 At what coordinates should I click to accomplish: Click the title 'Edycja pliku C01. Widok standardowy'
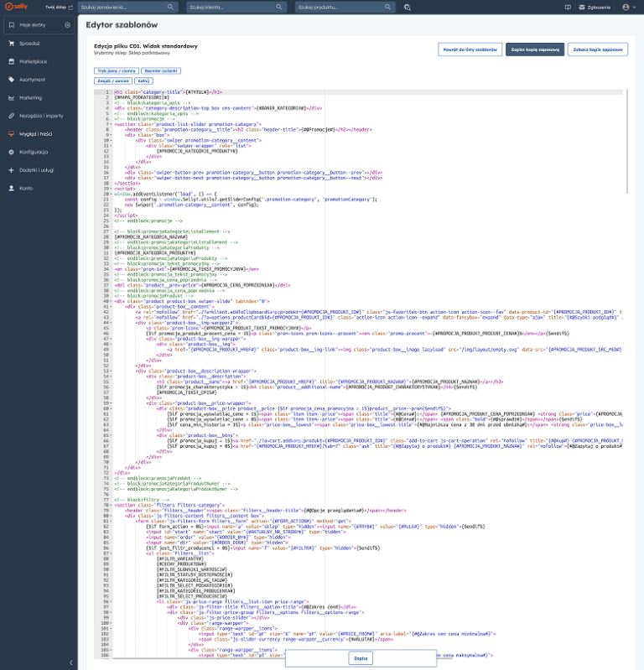(146, 46)
